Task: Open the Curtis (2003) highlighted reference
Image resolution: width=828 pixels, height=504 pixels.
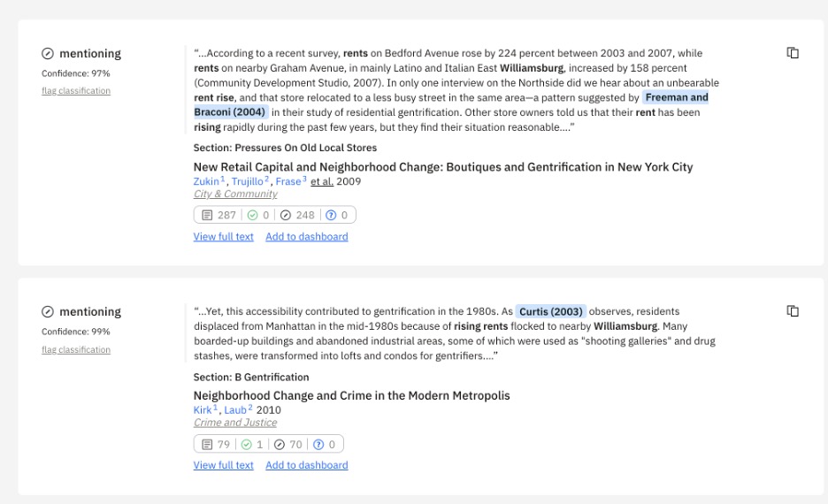Action: (x=551, y=311)
